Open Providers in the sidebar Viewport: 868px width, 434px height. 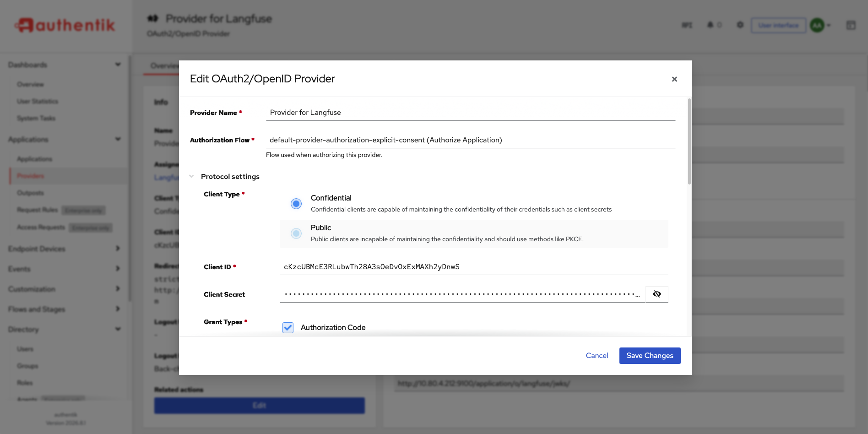click(x=31, y=176)
